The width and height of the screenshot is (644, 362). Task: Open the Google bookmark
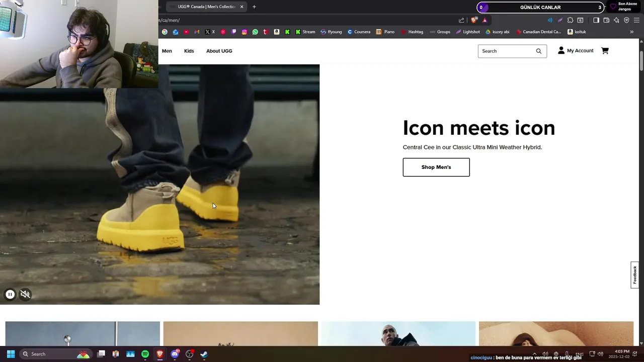coord(165,32)
